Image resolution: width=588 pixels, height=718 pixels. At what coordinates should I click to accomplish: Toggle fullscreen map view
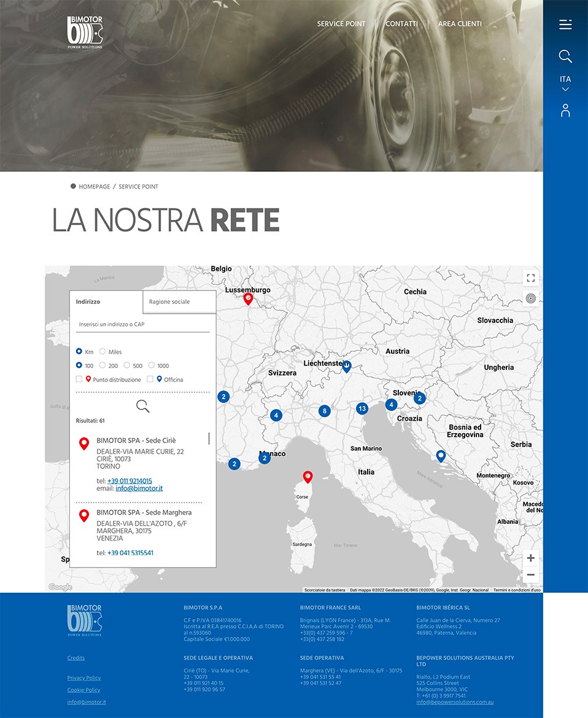[530, 278]
